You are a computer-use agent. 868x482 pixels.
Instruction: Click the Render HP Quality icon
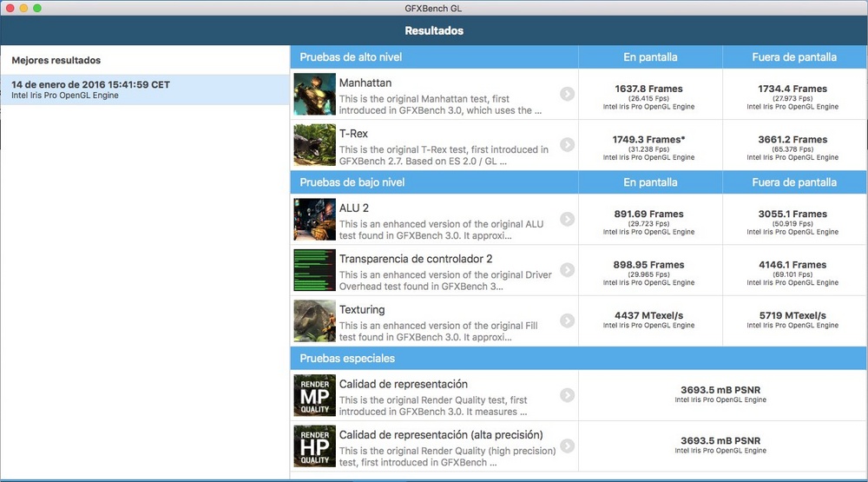coord(314,446)
